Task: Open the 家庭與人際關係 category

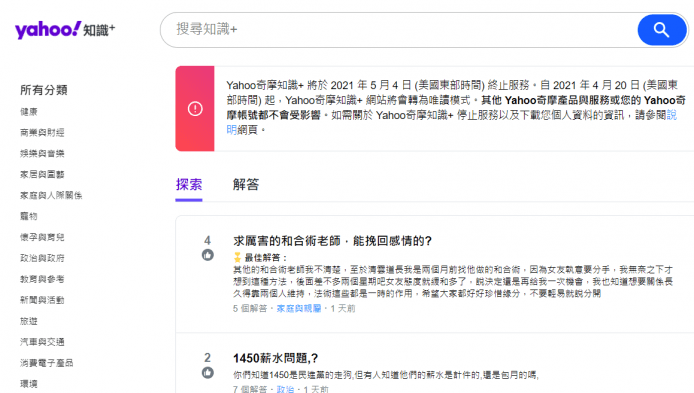Action: [x=51, y=195]
